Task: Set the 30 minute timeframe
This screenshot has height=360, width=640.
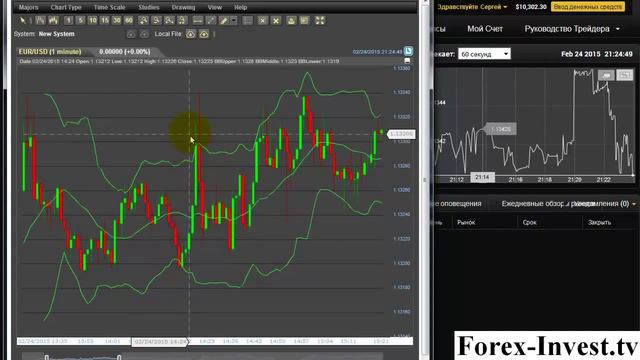Action: click(x=117, y=20)
